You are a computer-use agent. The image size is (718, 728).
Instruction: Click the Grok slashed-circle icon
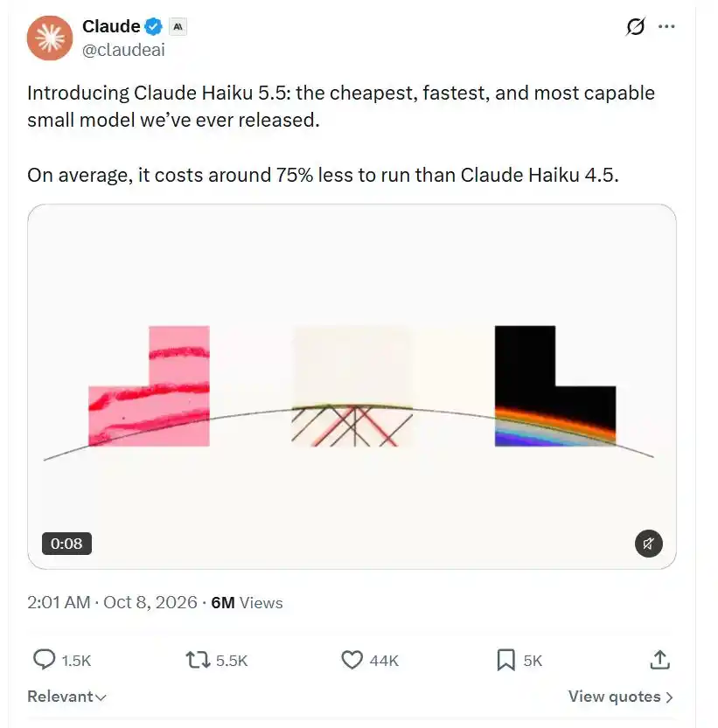click(635, 26)
